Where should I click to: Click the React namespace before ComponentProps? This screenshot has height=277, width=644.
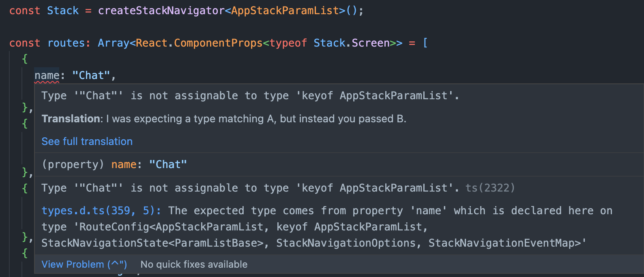pyautogui.click(x=151, y=43)
